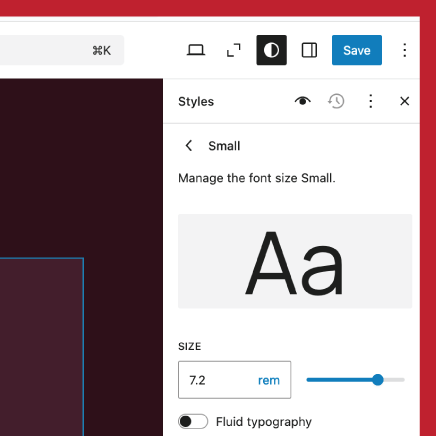
Task: Click the Small heading text
Action: (224, 146)
